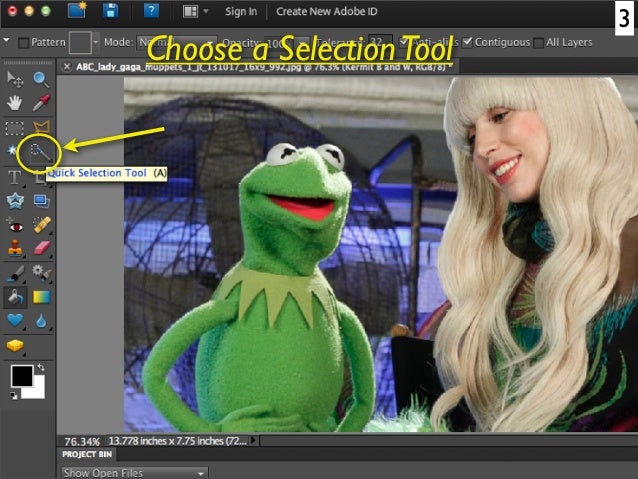Select the Paint Bucket tool
This screenshot has height=479, width=638.
pyautogui.click(x=15, y=297)
